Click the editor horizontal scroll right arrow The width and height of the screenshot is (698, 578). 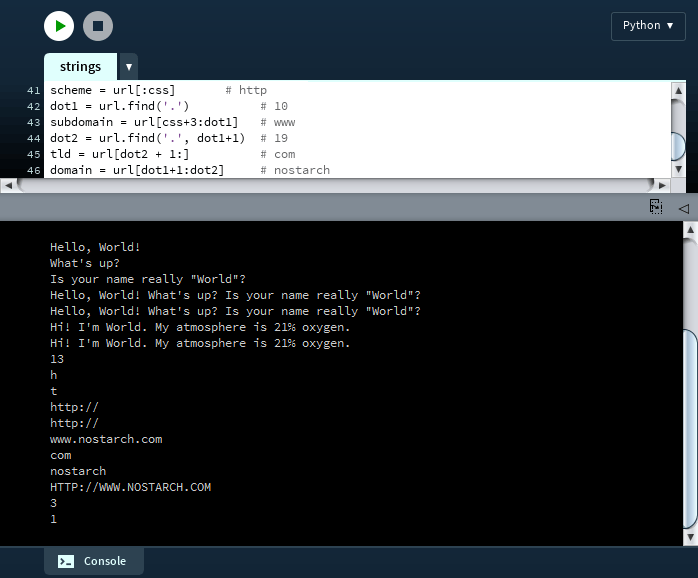662,185
